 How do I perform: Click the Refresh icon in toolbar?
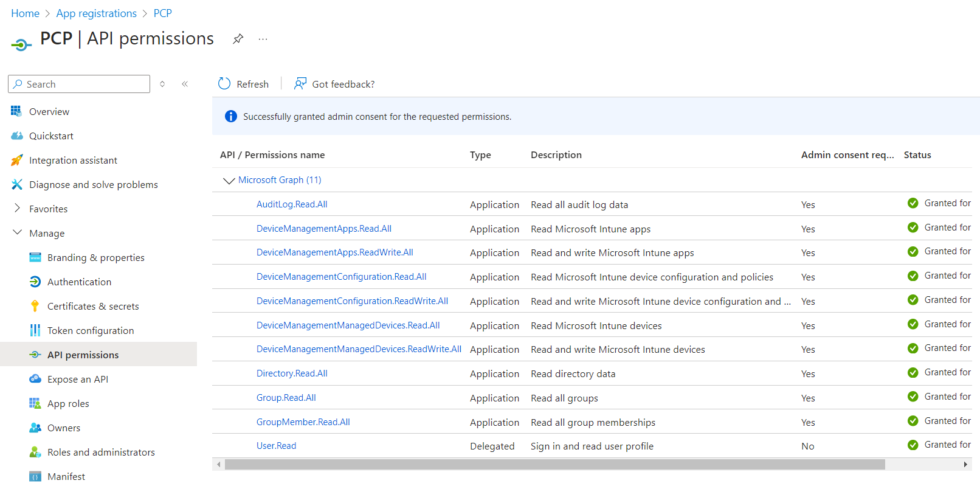224,84
